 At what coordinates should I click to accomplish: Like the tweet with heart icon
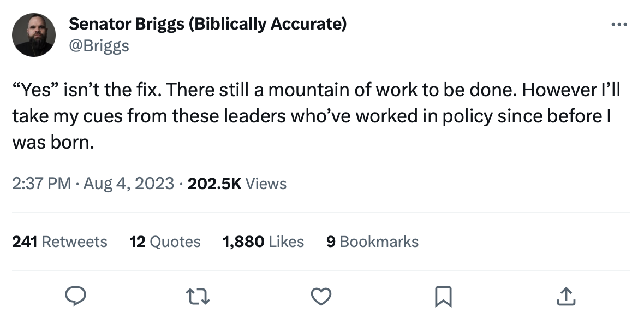[x=321, y=297]
